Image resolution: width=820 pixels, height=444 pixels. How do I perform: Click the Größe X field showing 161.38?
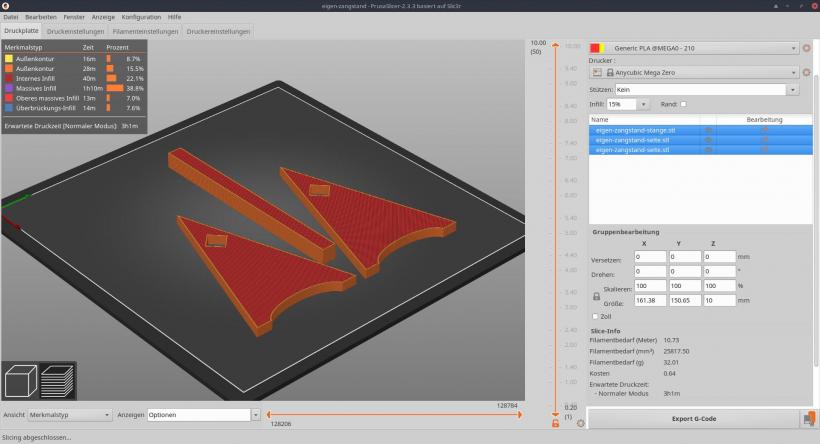[x=650, y=301]
